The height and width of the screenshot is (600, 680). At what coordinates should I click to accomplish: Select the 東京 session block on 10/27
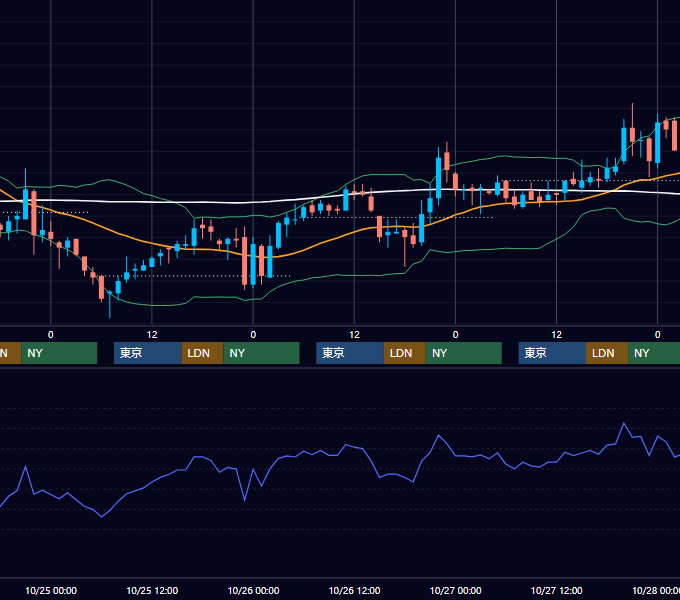(x=552, y=353)
